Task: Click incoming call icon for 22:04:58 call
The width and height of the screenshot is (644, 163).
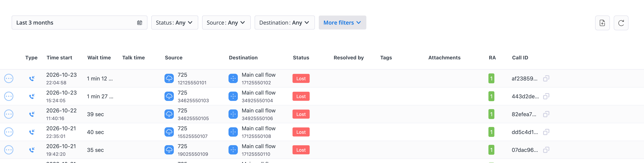Action: (x=32, y=79)
